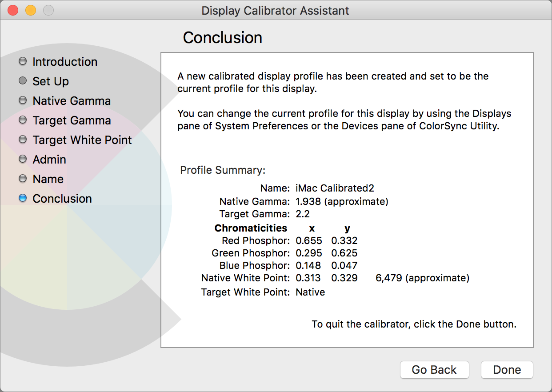This screenshot has width=552, height=392.
Task: Click the Target White Point value "Native"
Action: pyautogui.click(x=310, y=292)
